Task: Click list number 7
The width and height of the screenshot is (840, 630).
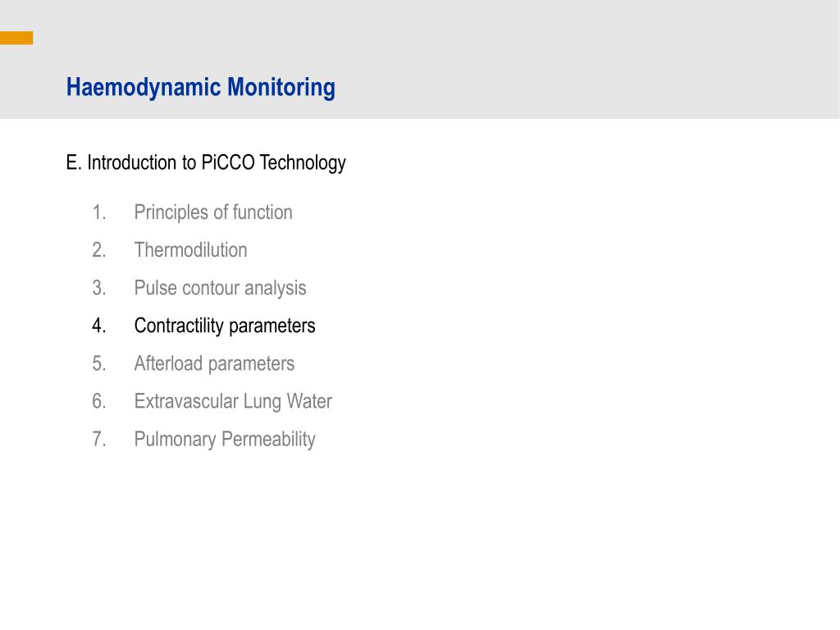Action: (99, 440)
